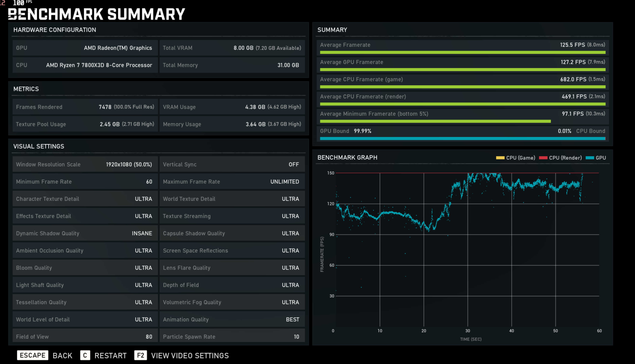This screenshot has height=364, width=635.
Task: Click the 682.0 FPS CPU game value
Action: pos(573,79)
